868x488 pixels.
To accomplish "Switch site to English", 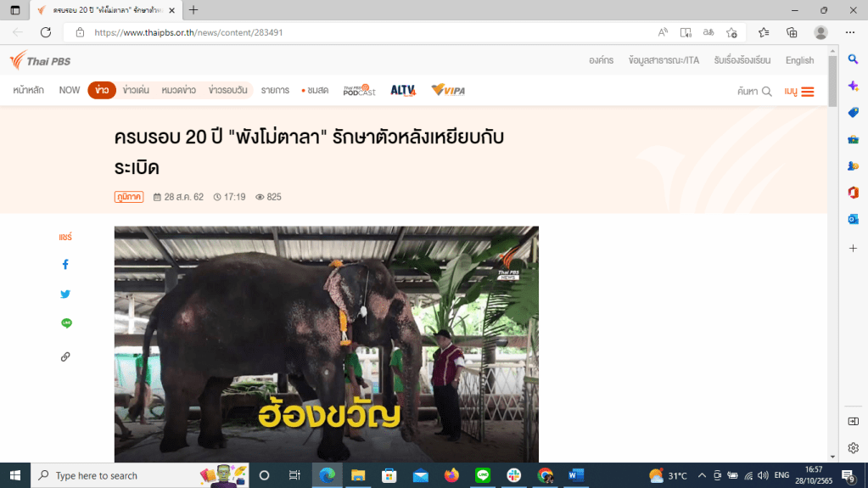I will 799,60.
